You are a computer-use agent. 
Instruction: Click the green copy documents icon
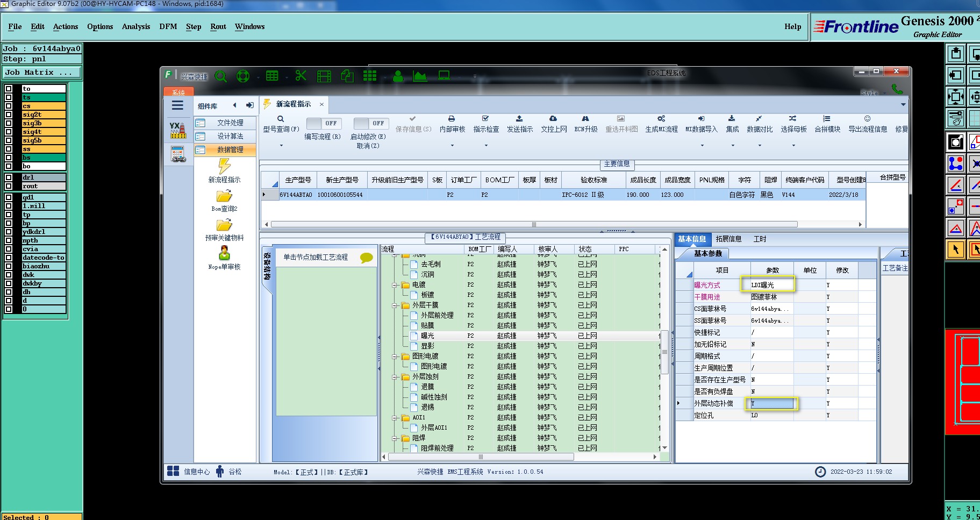pyautogui.click(x=347, y=76)
